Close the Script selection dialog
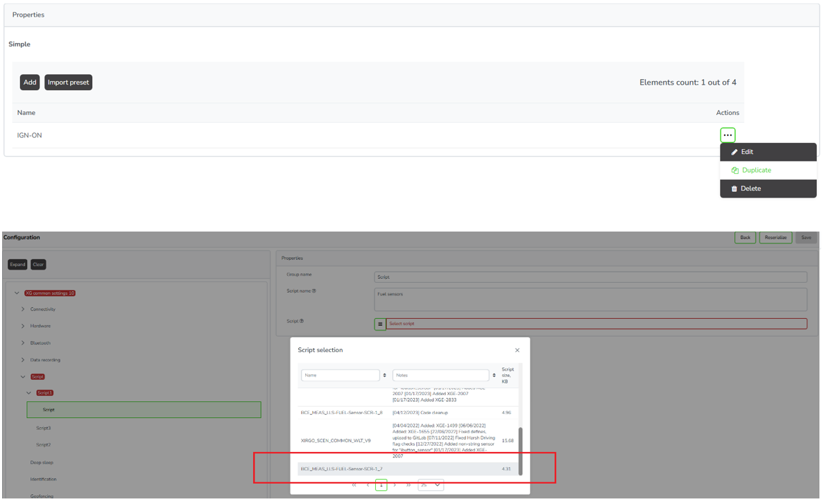The width and height of the screenshot is (826, 504). pos(517,350)
